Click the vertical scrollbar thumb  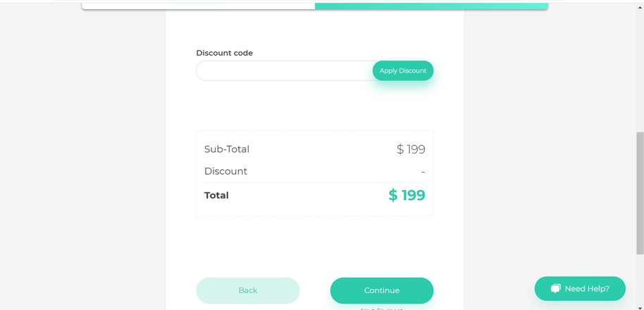[x=640, y=193]
